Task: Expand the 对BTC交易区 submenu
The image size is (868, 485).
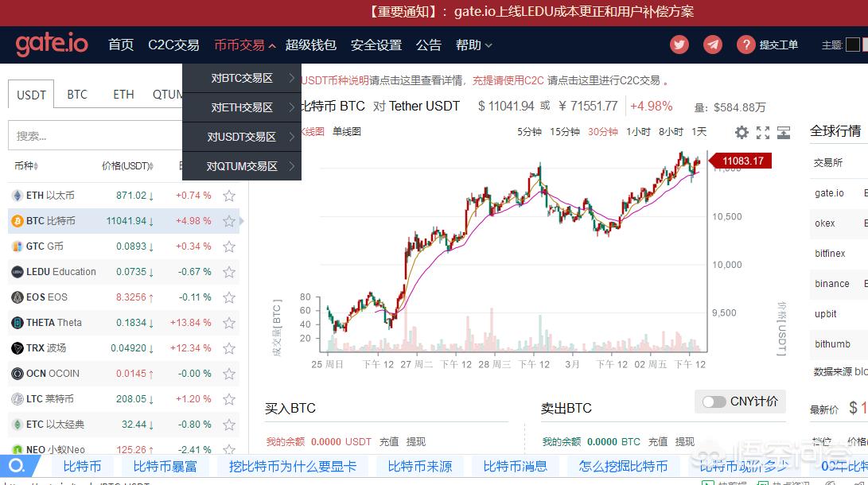Action: (242, 78)
